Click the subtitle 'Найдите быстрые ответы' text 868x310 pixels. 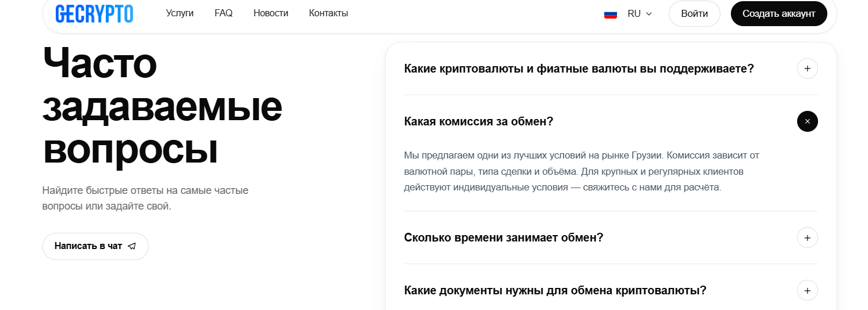[145, 198]
